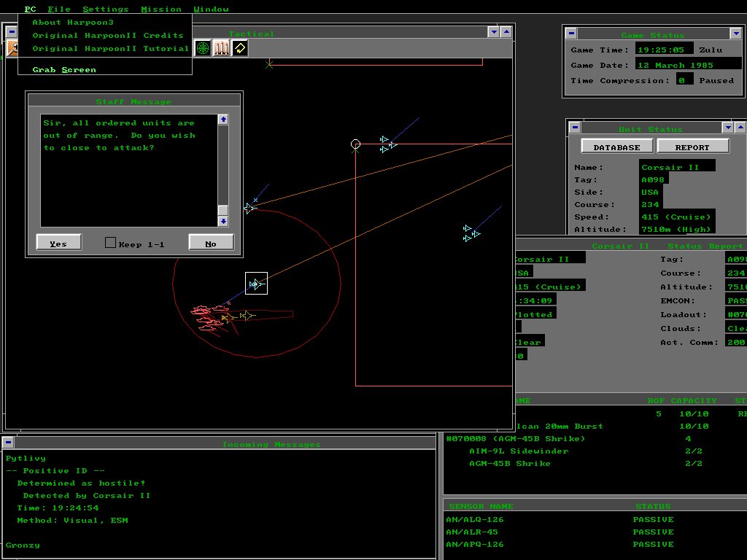The image size is (747, 560).
Task: Select the AN/ALQ-126 sensor row
Action: [x=595, y=519]
